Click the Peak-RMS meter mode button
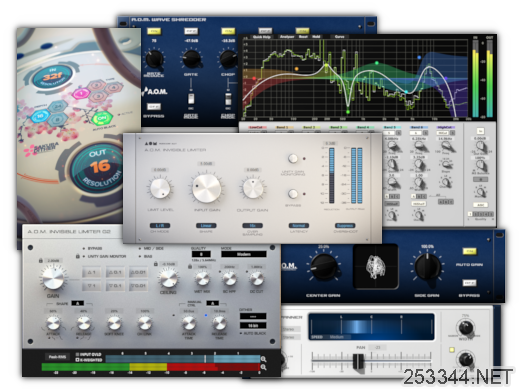This screenshot has width=519, height=389. click(57, 357)
